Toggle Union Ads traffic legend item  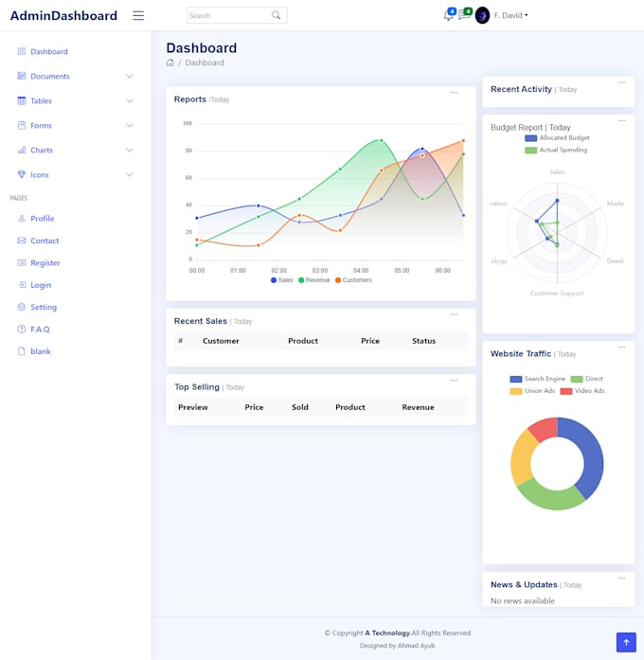pos(532,391)
